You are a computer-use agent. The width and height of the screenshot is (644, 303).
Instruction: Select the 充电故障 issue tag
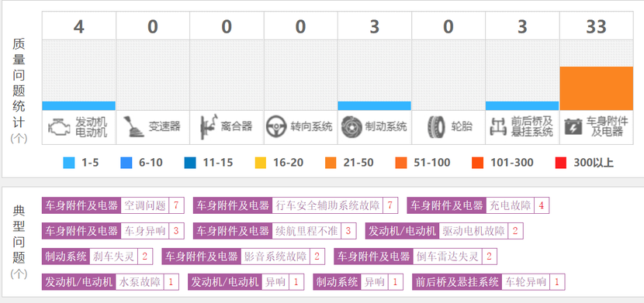point(478,205)
